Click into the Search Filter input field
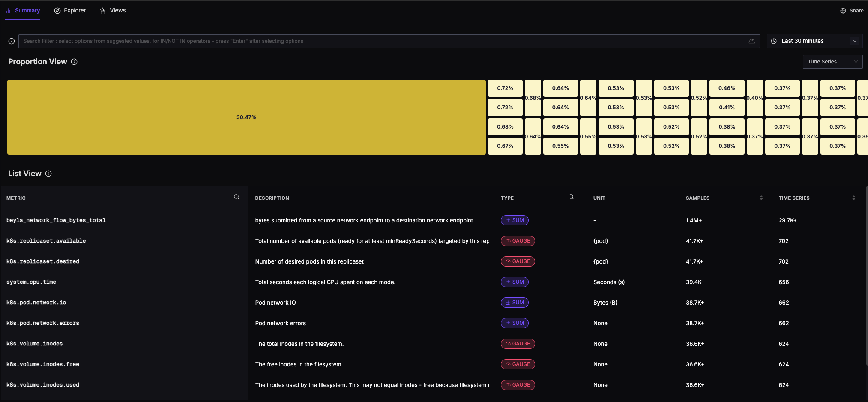Viewport: 868px width, 402px height. click(381, 41)
